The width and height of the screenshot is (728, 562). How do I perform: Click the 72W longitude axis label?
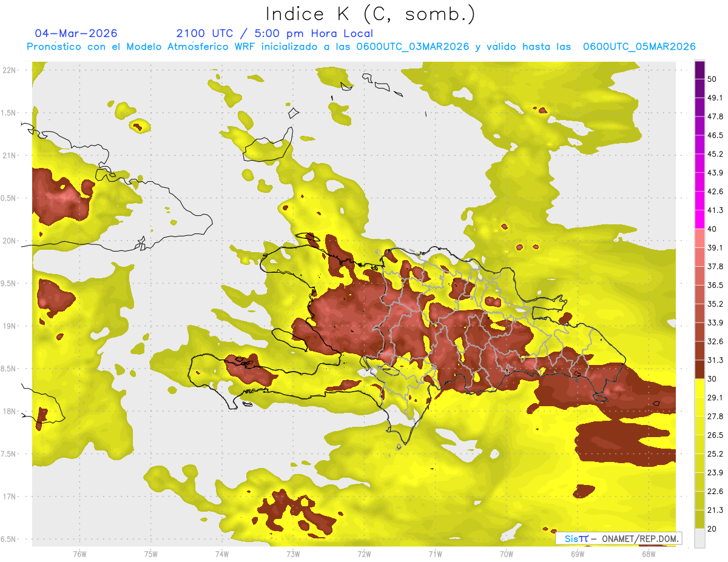tap(364, 554)
